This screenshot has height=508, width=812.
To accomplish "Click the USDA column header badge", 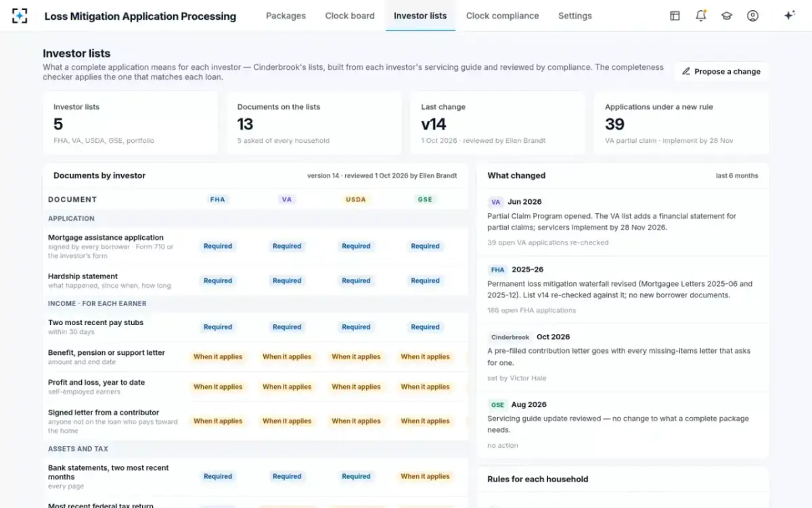I will click(356, 200).
